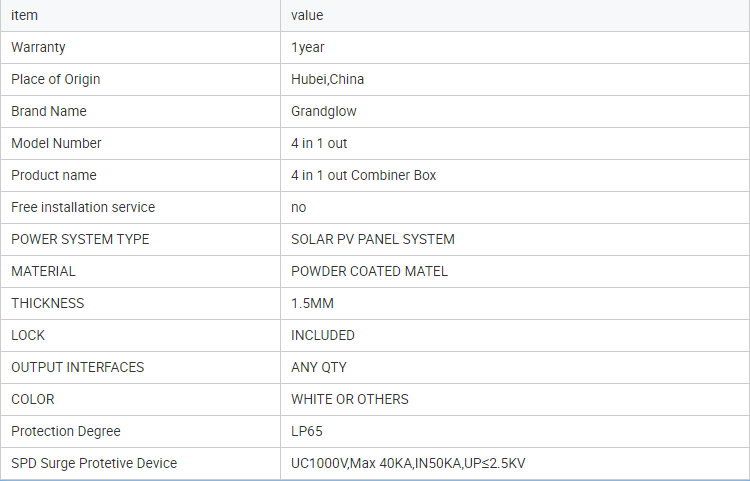The width and height of the screenshot is (750, 481).
Task: Click the 'value' column header
Action: tap(307, 15)
